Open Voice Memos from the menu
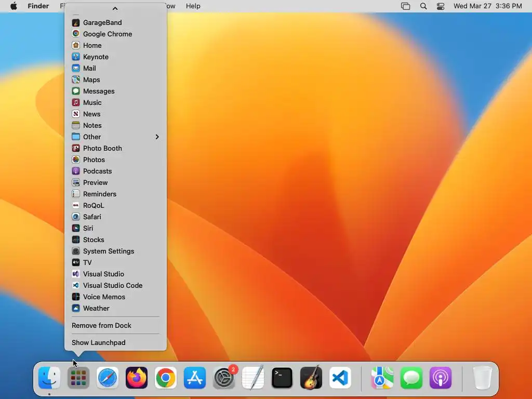 pos(115,297)
